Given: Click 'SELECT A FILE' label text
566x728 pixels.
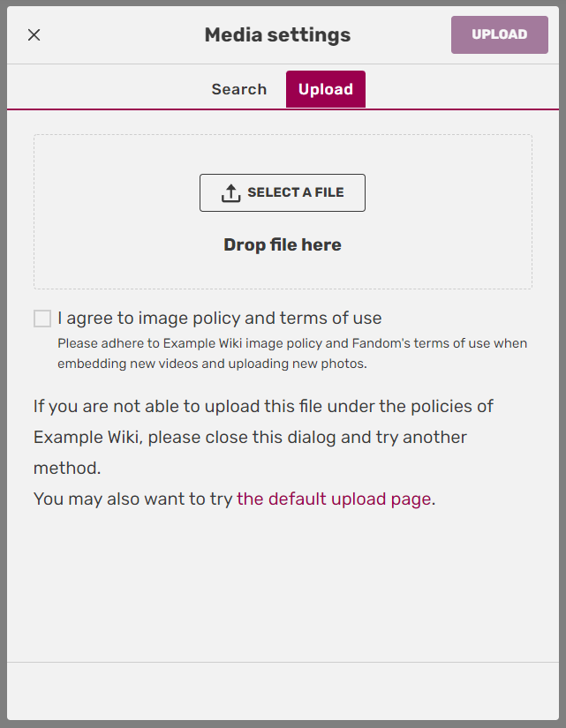Looking at the screenshot, I should [x=295, y=192].
